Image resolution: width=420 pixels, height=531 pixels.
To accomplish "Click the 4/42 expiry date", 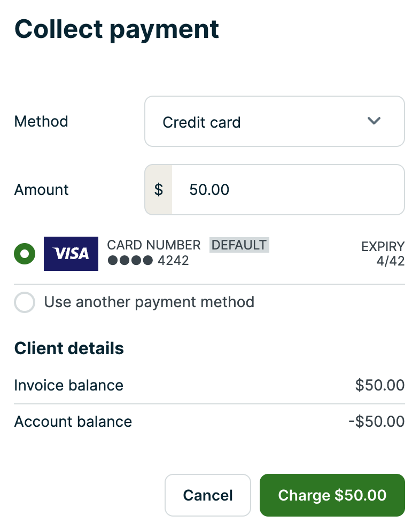I will (x=390, y=261).
